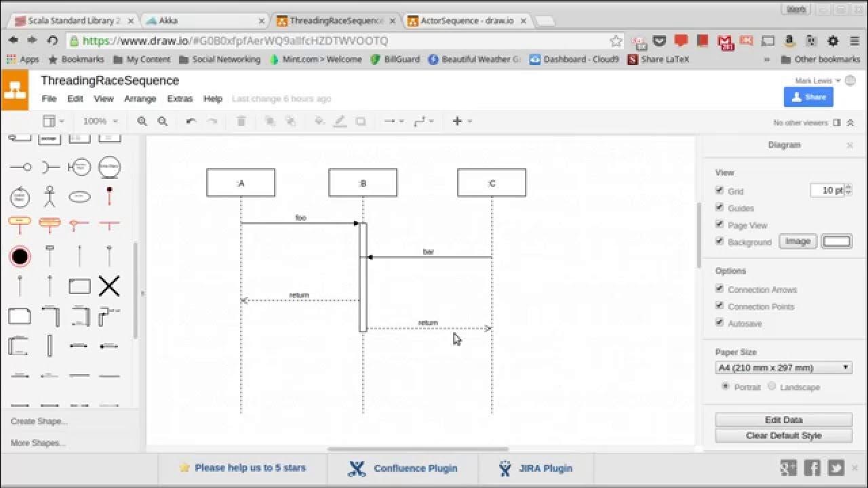The image size is (868, 488).
Task: Open the Paper Size A4 dropdown
Action: click(784, 367)
